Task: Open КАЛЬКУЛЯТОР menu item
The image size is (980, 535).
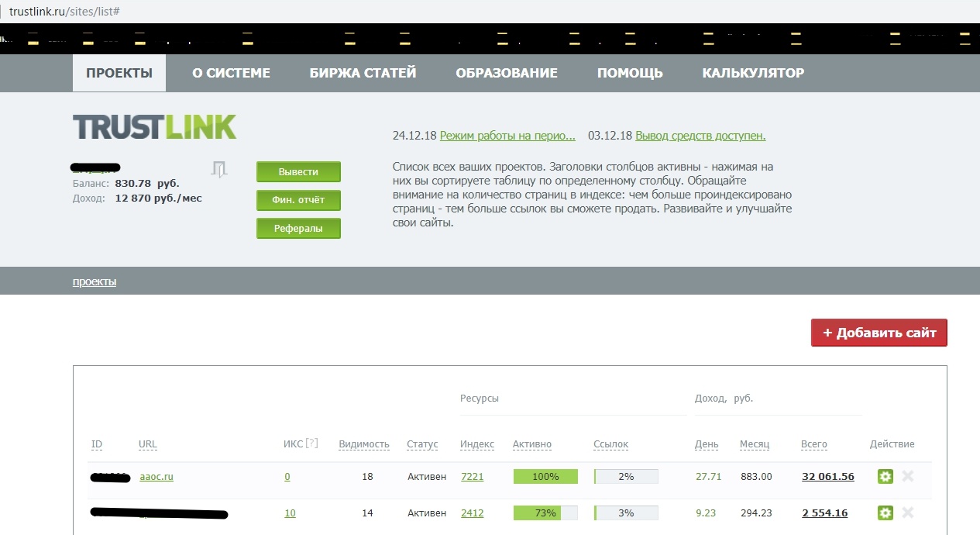Action: click(753, 73)
